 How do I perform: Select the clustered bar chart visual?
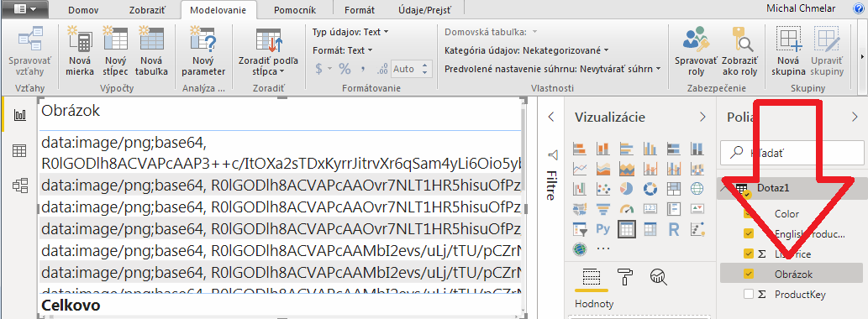tap(627, 148)
